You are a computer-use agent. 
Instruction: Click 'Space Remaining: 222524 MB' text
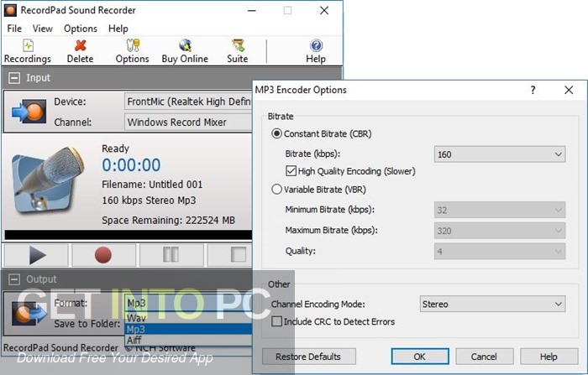pyautogui.click(x=168, y=221)
